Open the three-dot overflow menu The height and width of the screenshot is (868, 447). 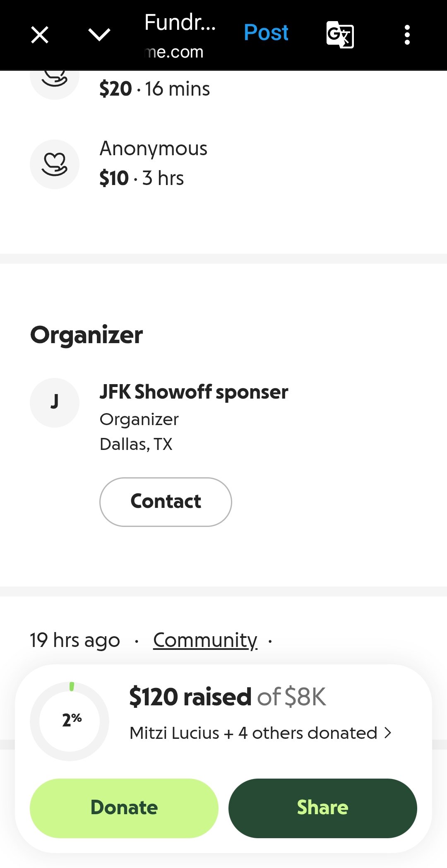[407, 35]
